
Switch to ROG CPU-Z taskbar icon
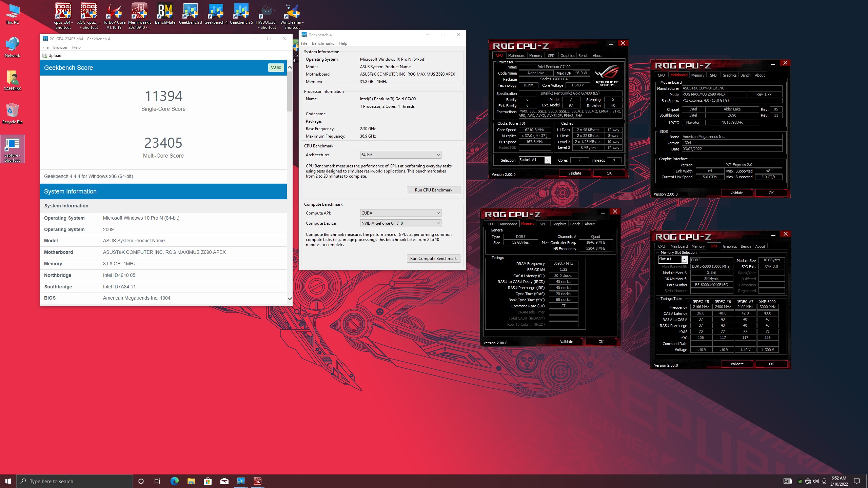(257, 481)
